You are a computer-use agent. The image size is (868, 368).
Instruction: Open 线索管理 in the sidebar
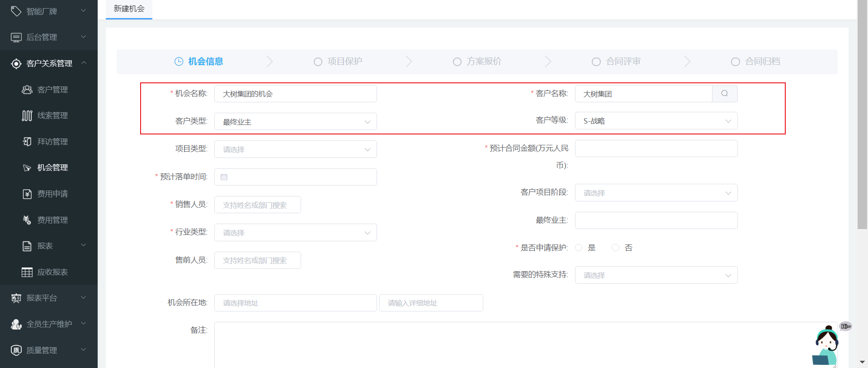point(52,115)
